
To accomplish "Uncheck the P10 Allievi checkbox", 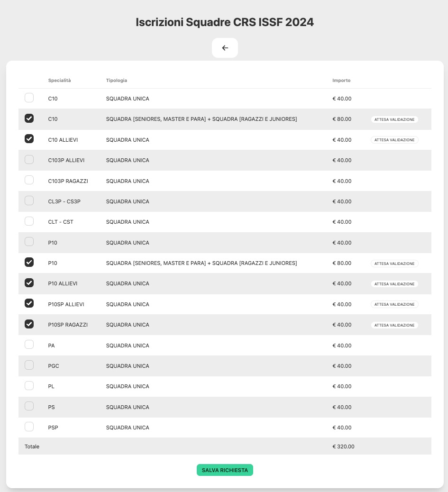I will point(29,283).
